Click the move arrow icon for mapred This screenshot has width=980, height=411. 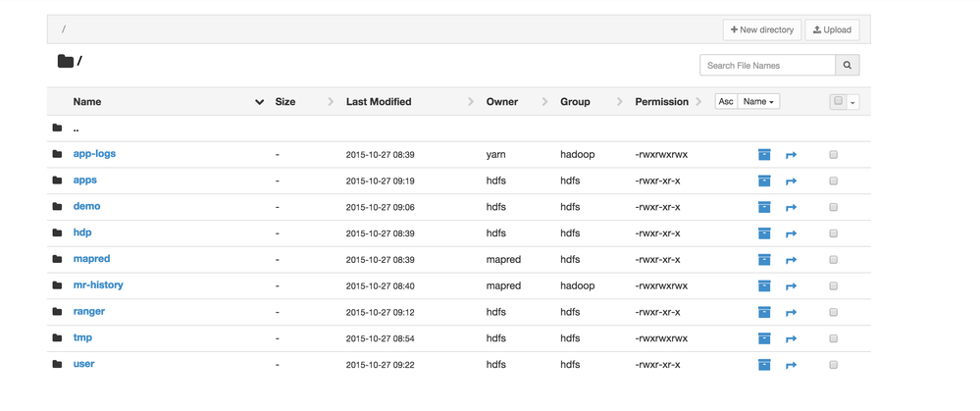coord(791,260)
